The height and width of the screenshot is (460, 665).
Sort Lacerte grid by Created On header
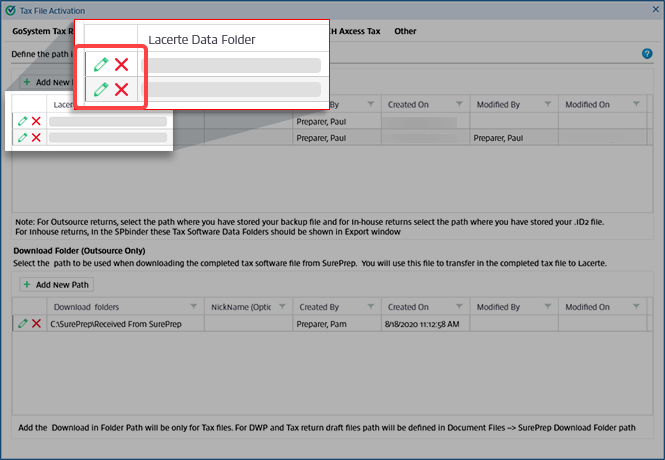pos(408,105)
